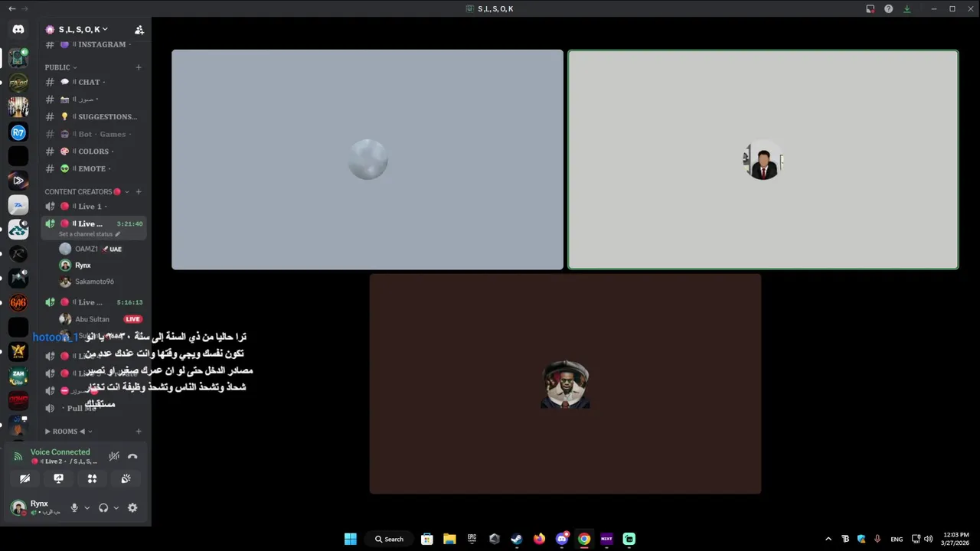The image size is (980, 551).
Task: Open the COLORS text channel
Action: (x=93, y=152)
